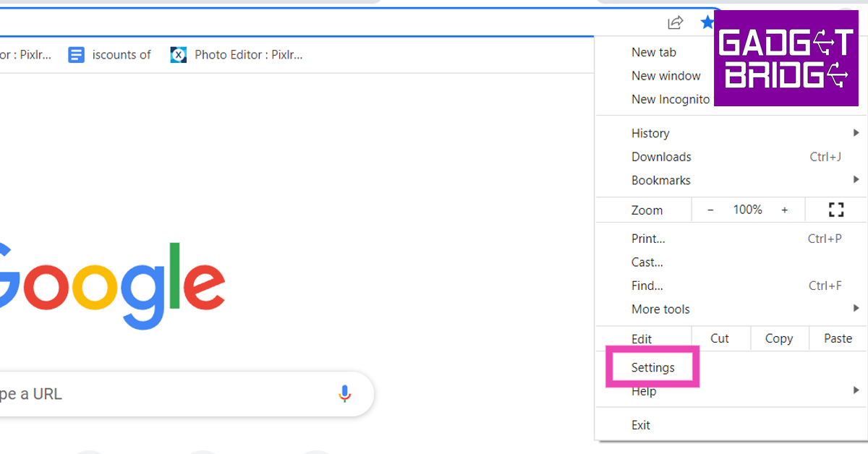
Task: Select Downloads menu entry
Action: coord(661,157)
